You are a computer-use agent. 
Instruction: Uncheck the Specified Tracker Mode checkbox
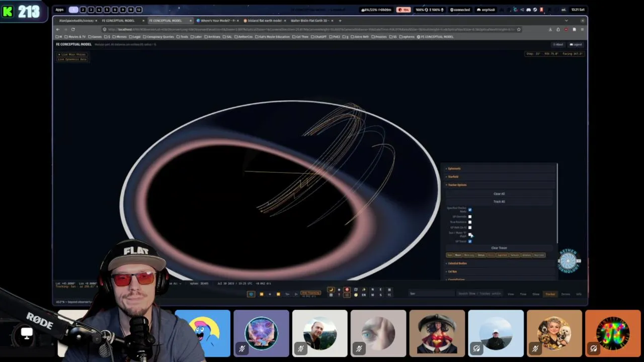tap(470, 210)
